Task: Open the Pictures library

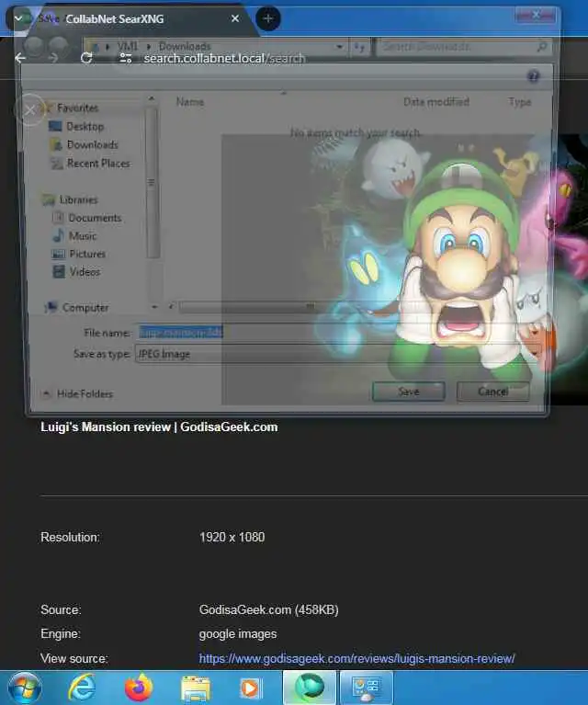Action: (x=87, y=254)
